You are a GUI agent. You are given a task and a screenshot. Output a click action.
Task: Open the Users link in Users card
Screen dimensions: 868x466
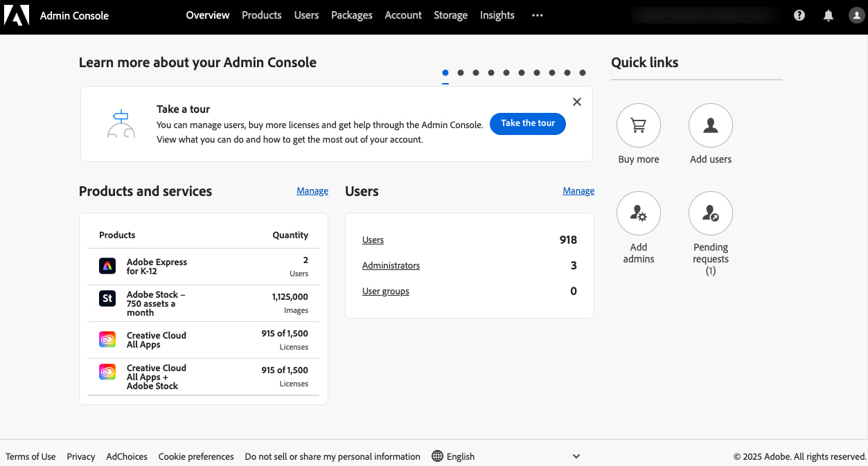click(x=373, y=240)
